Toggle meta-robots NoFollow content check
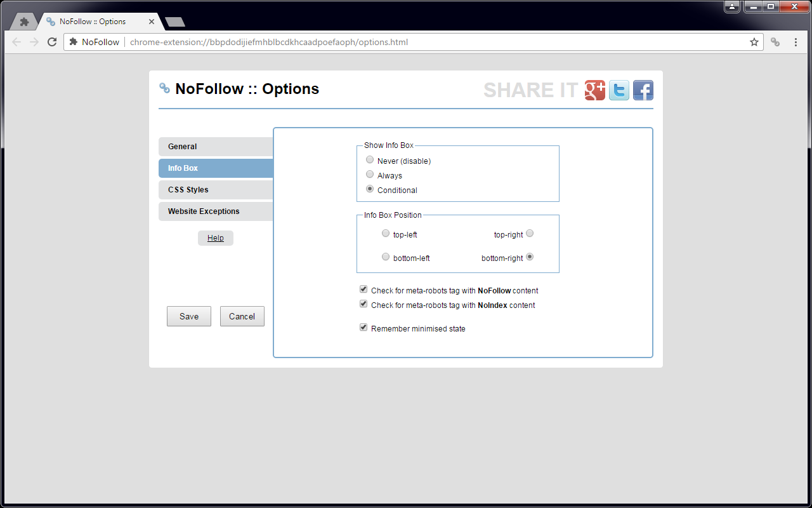 (x=363, y=290)
